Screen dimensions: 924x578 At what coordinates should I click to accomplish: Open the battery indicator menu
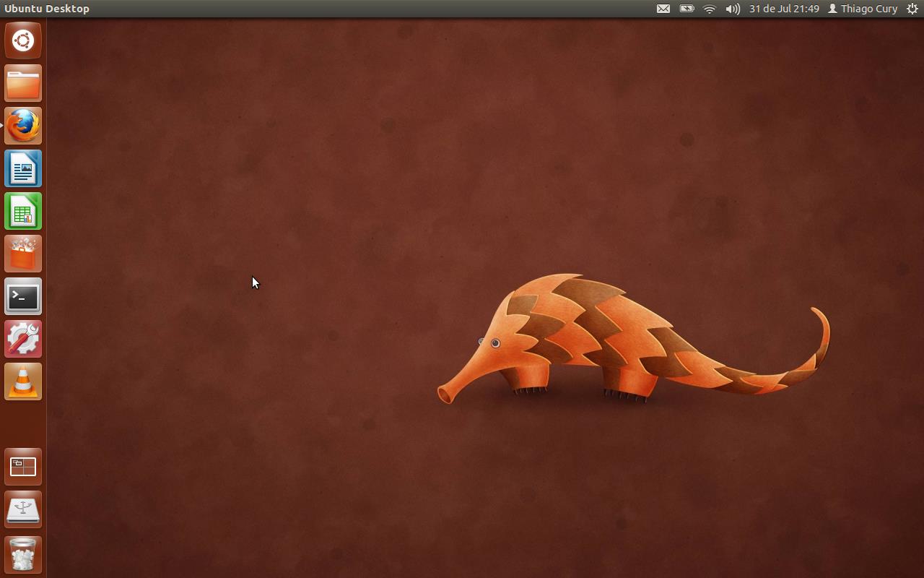[x=687, y=9]
